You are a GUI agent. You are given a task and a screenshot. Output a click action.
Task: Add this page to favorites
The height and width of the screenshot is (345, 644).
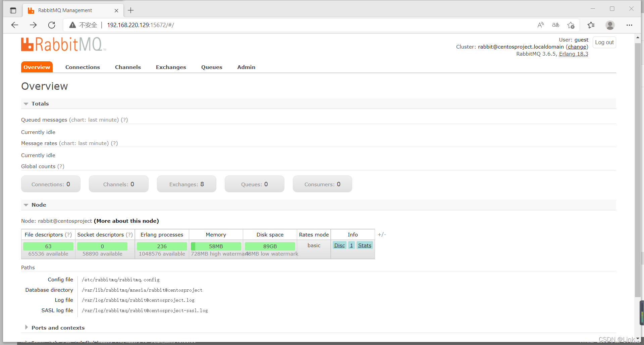pos(571,25)
